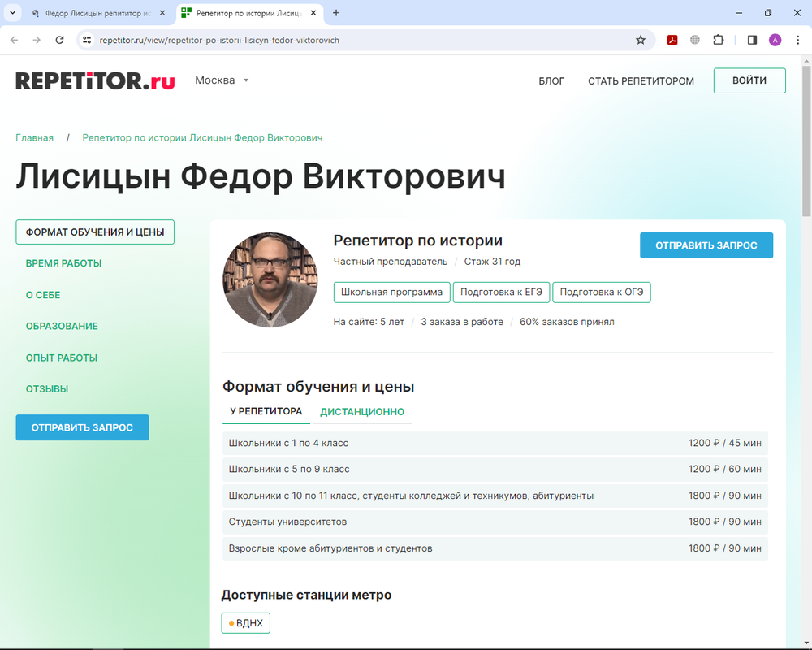Viewport: 812px width, 650px height.
Task: Click На сайте: 5 лет text
Action: pos(369,322)
